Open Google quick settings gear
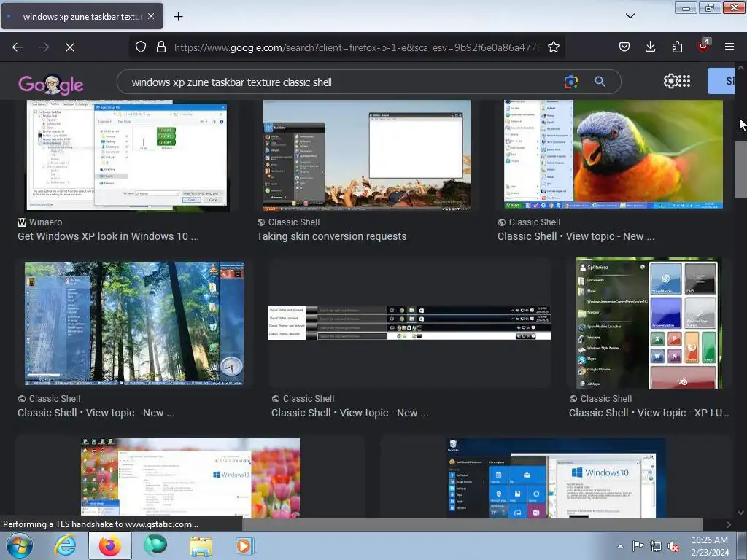The height and width of the screenshot is (560, 747). pos(670,82)
